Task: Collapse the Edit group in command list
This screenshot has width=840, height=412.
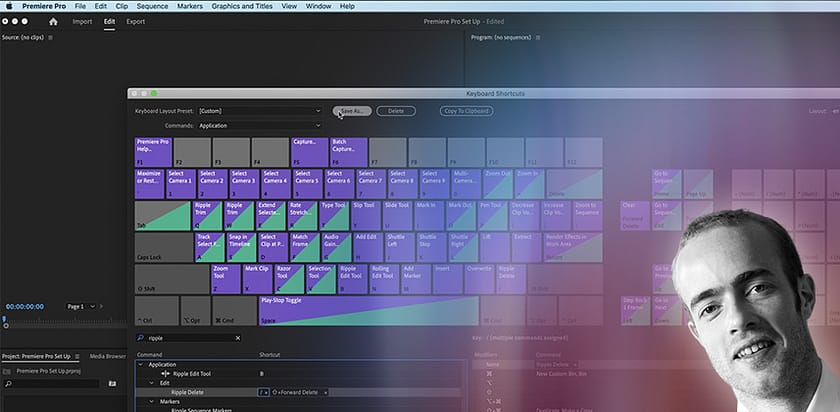Action: 153,383
